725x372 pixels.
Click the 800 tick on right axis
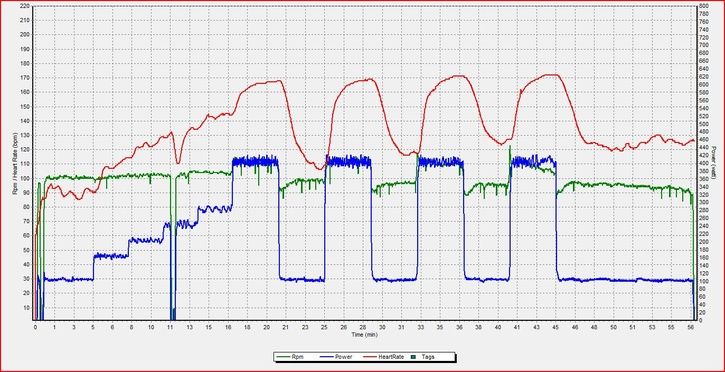pyautogui.click(x=703, y=6)
